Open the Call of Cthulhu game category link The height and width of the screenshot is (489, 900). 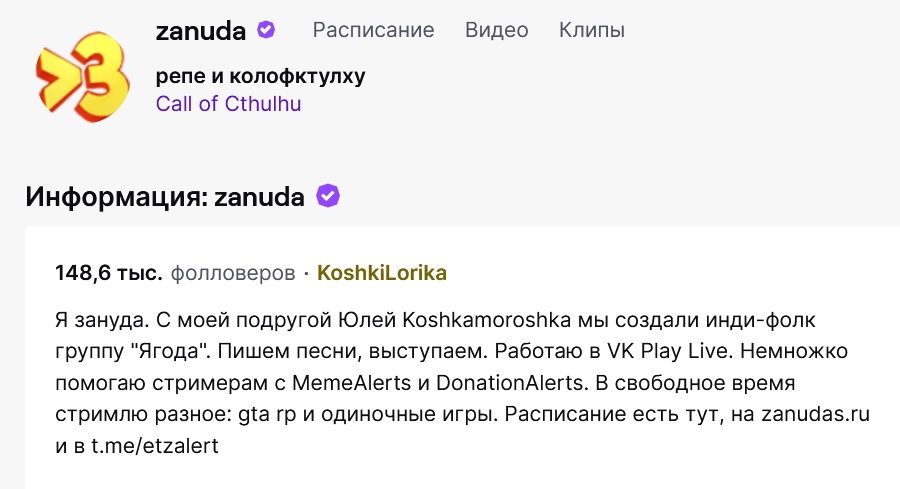[x=228, y=104]
